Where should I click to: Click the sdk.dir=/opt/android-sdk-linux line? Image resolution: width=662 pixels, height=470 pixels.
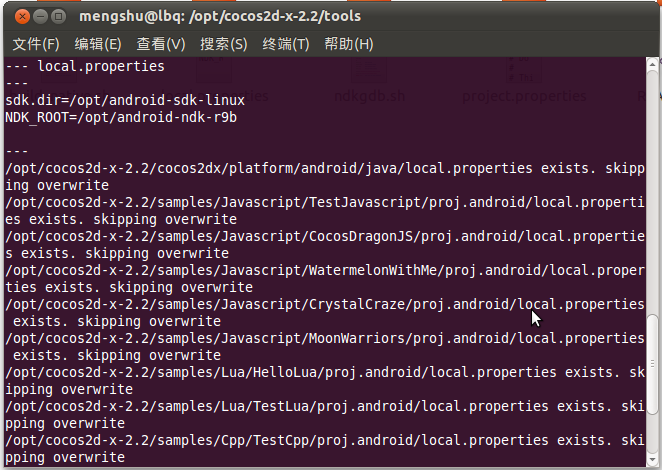tap(125, 100)
